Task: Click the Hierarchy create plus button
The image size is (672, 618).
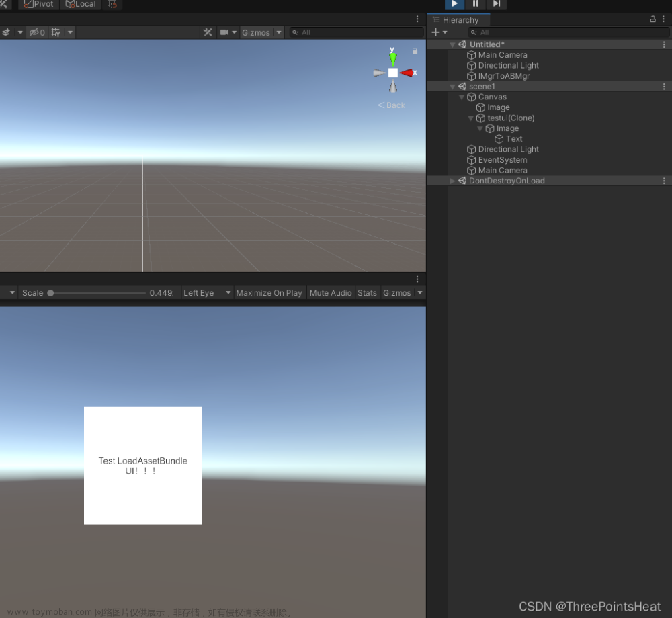Action: point(439,32)
